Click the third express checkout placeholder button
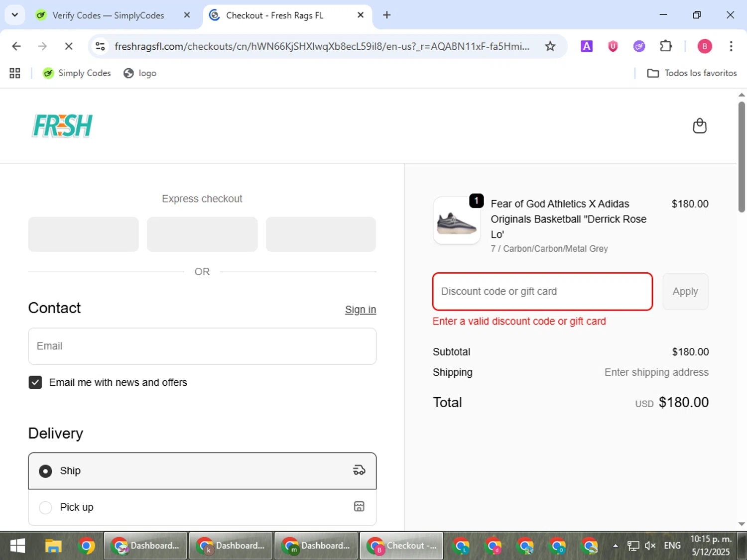 (321, 234)
